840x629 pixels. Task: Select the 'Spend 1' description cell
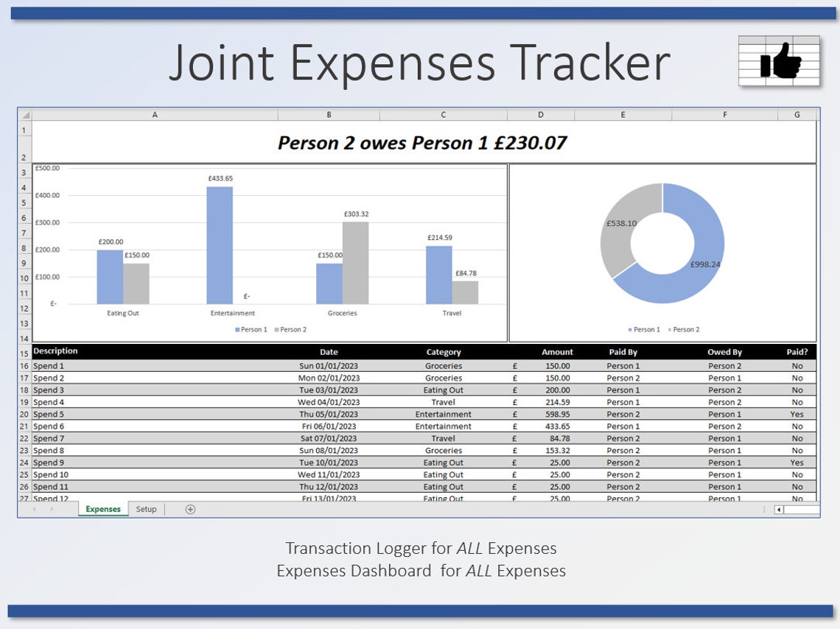pos(155,366)
